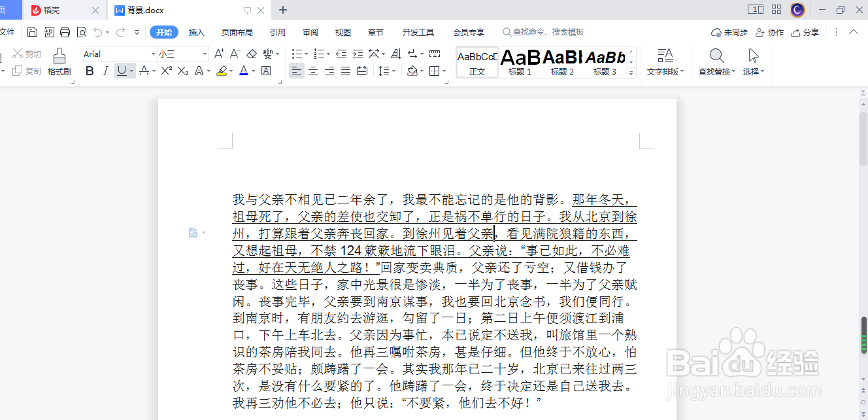Click the paragraph shading fill icon

412,71
